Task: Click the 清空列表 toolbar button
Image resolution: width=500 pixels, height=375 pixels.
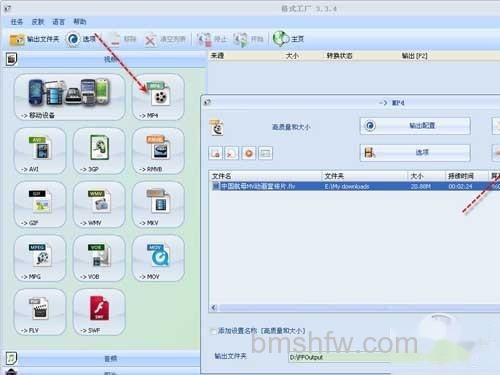Action: [165, 39]
